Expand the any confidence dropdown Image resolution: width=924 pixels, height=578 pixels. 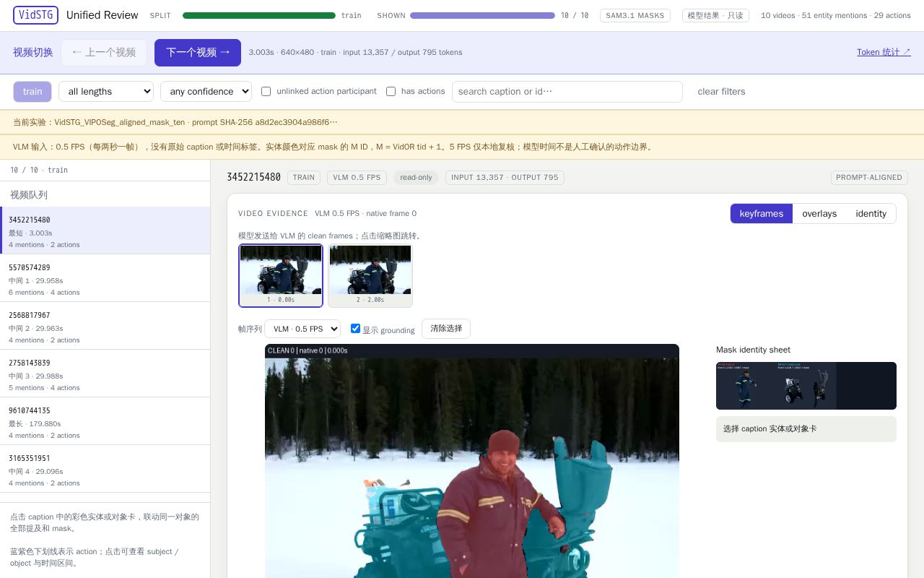(x=206, y=92)
